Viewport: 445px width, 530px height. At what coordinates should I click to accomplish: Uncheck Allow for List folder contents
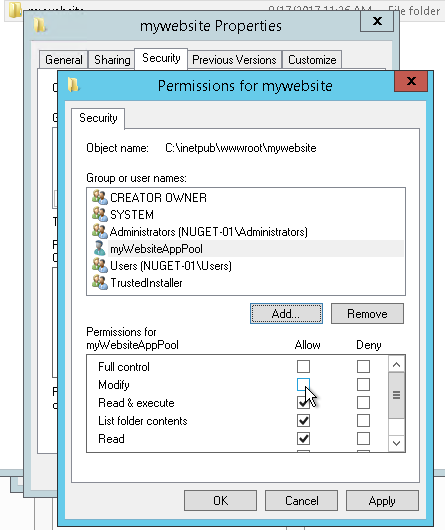(303, 421)
